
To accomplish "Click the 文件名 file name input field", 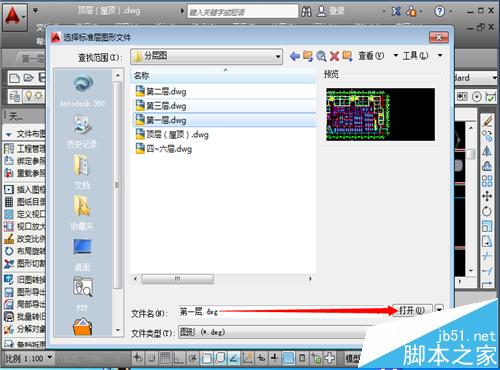I will tap(284, 312).
